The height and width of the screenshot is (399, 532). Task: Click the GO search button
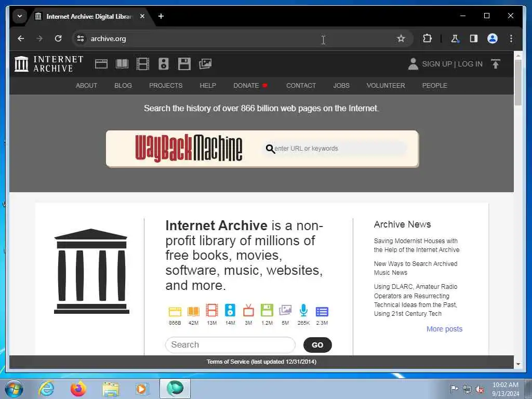(x=317, y=345)
